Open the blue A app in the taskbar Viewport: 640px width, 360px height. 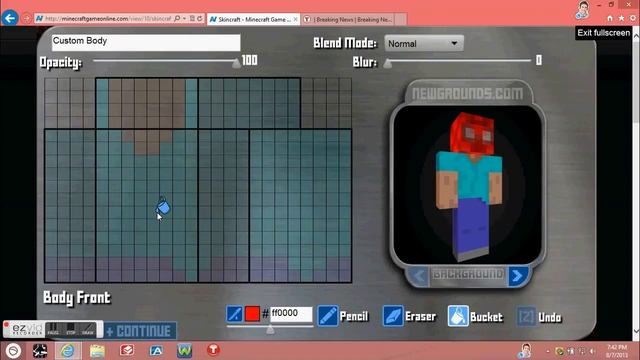click(156, 351)
